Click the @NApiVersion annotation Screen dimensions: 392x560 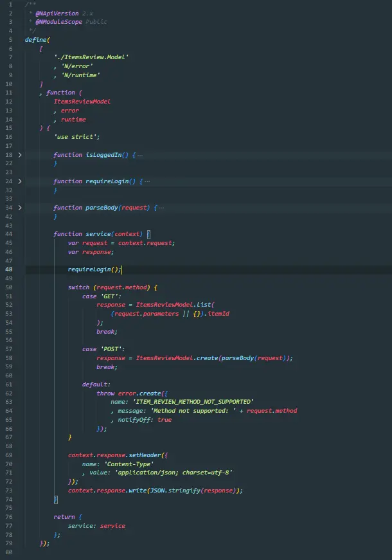(x=57, y=14)
